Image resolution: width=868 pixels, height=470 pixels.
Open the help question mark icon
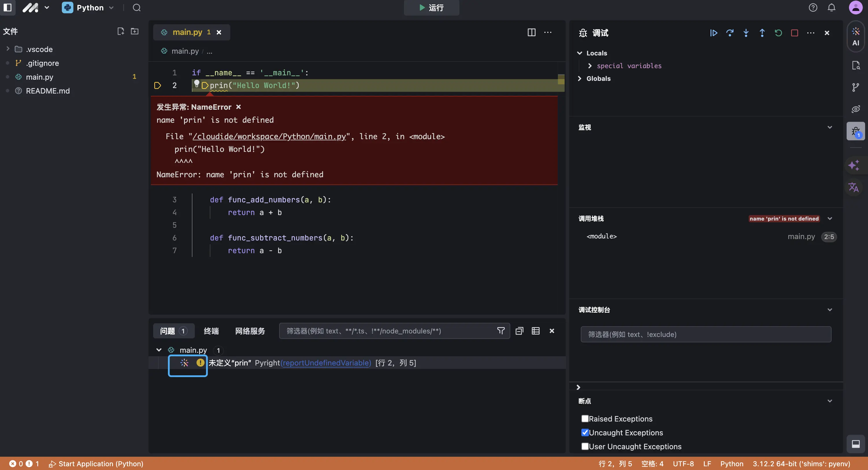[813, 8]
